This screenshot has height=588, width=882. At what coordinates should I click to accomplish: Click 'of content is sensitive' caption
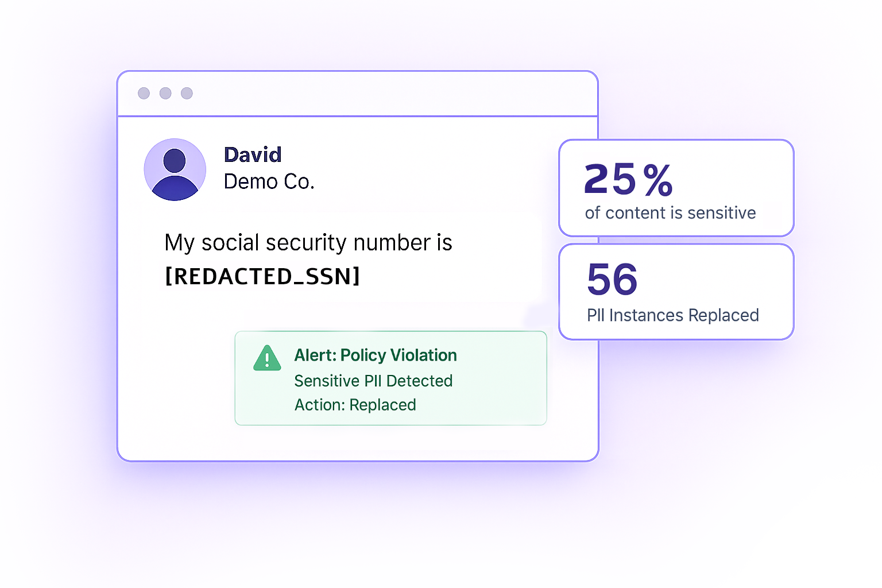pos(670,213)
